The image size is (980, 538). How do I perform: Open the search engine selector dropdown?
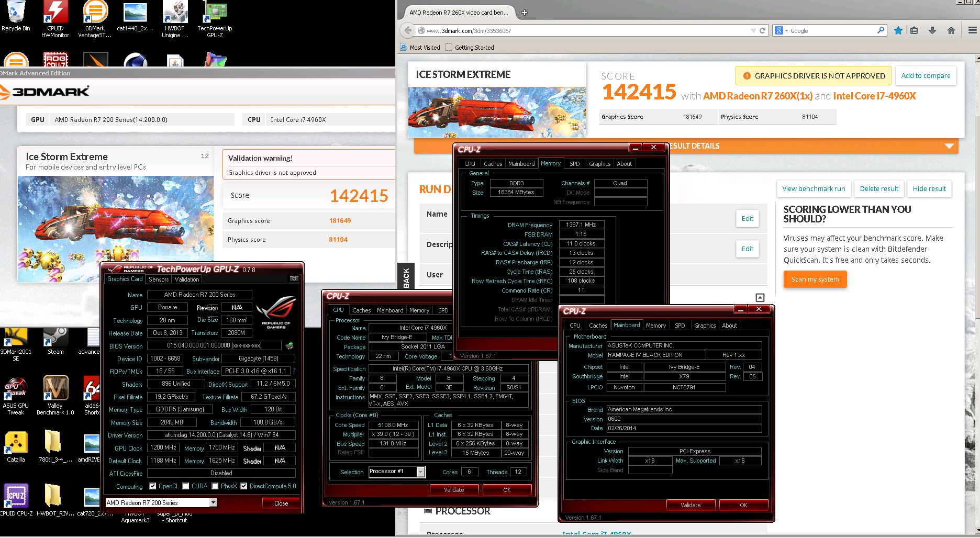[782, 31]
